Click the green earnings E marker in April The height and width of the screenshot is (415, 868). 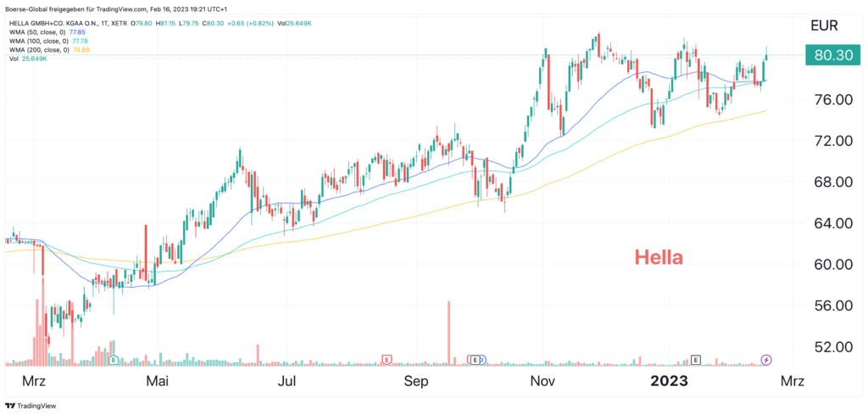(x=114, y=360)
